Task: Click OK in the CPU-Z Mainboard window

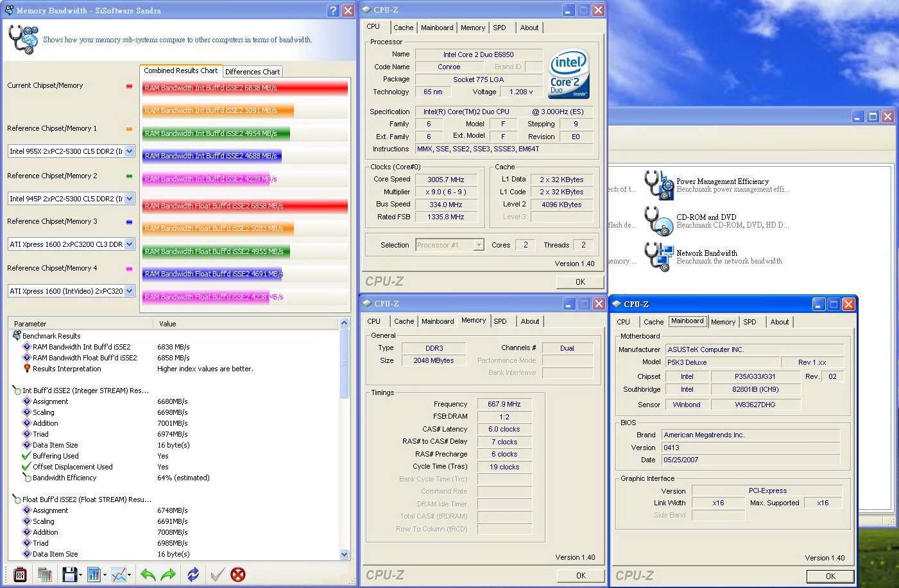Action: (830, 576)
